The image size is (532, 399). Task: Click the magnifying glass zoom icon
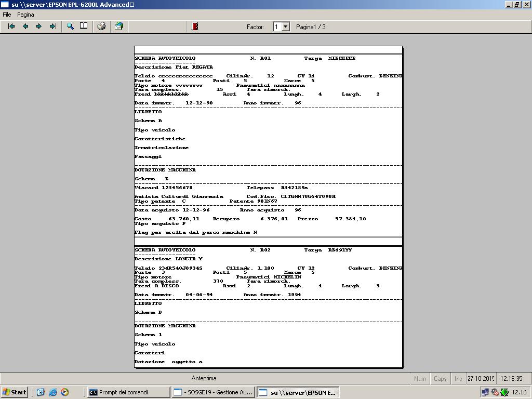pyautogui.click(x=70, y=26)
